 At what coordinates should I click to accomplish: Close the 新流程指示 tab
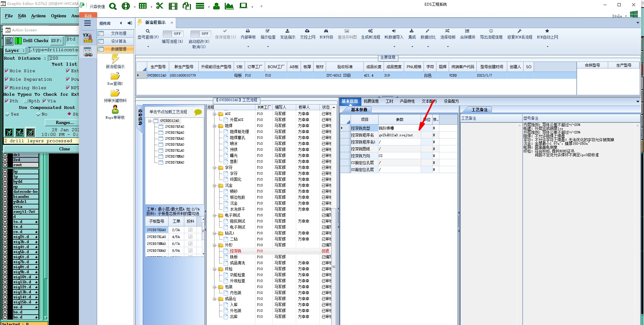point(172,23)
